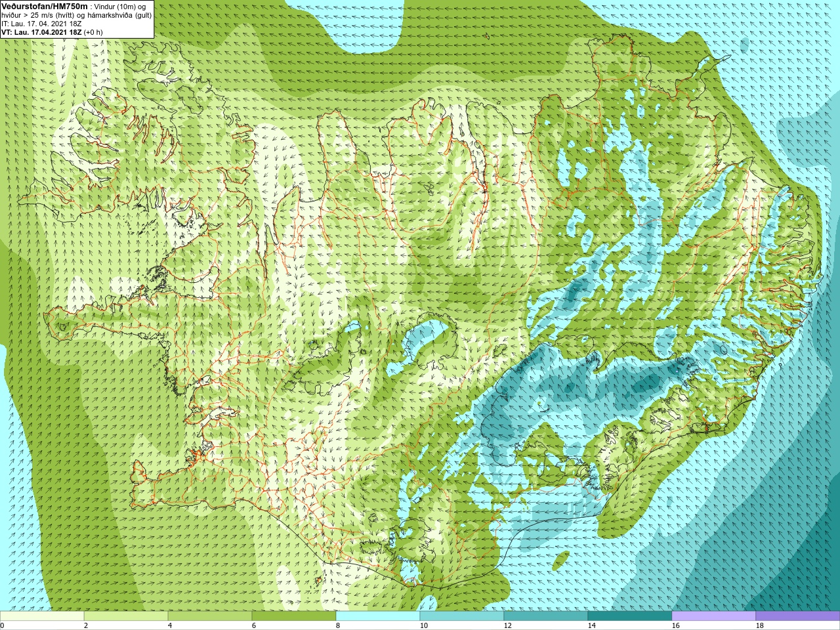Click the "IT: Lau. 17. 04. 2021 18Z" line
Screen dimensions: 840x630
(x=41, y=24)
